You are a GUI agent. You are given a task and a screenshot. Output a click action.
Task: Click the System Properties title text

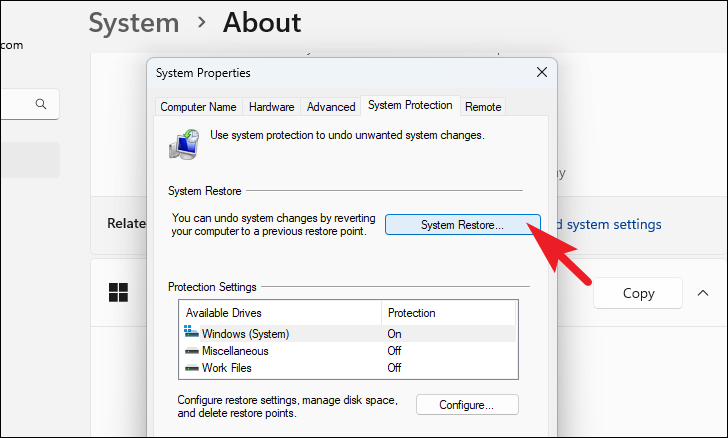[x=203, y=73]
